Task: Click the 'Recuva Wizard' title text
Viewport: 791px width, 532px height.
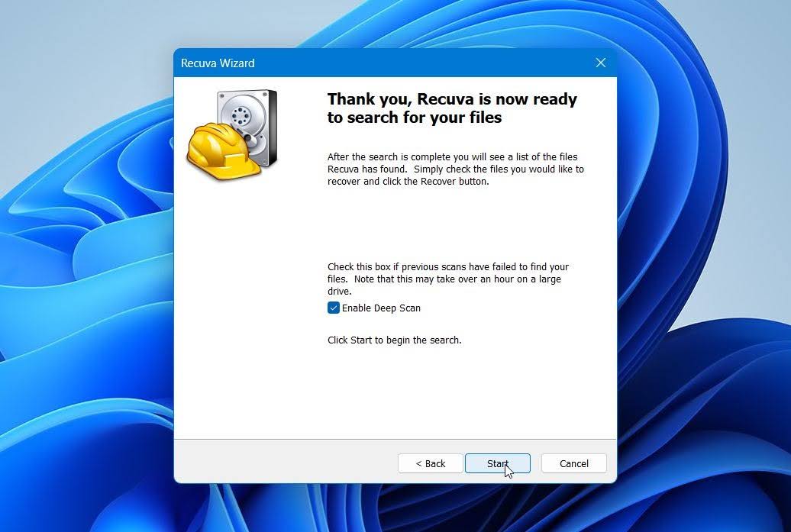Action: point(218,63)
